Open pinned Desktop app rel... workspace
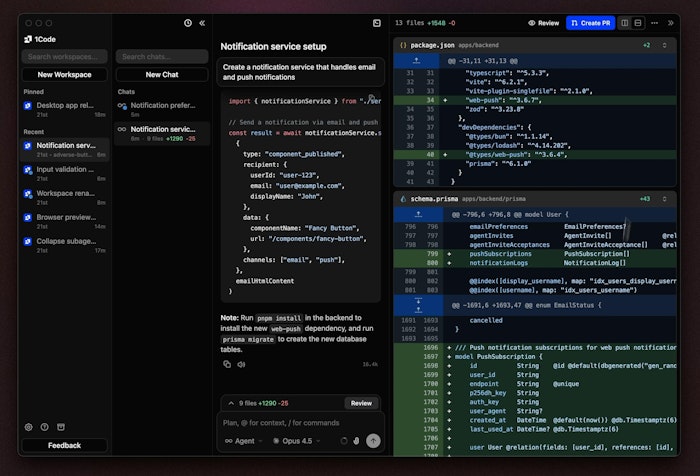 pos(65,109)
